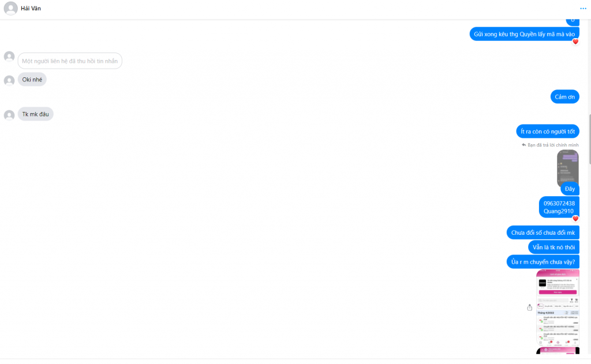Select the "Vẫn là tk nó thôi" message

553,247
